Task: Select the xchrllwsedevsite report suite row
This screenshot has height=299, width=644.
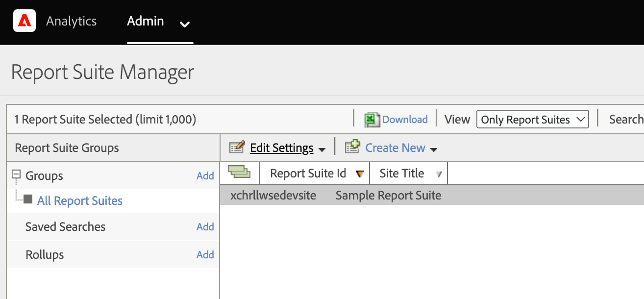Action: (x=273, y=196)
